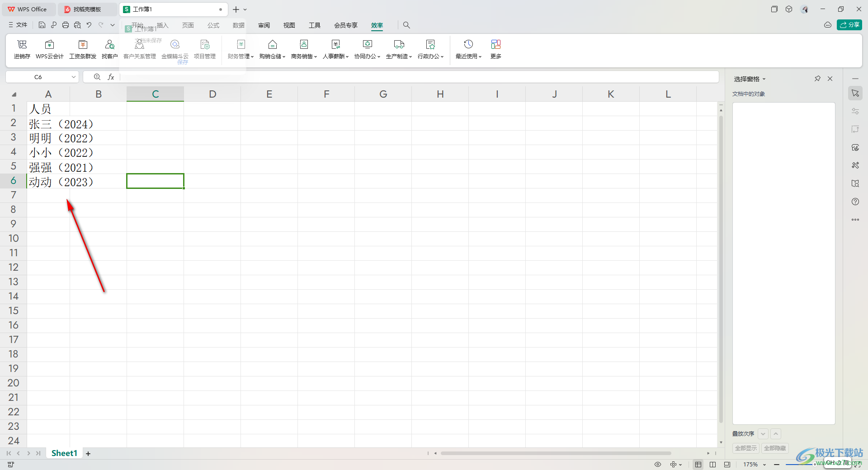868x470 pixels.
Task: Switch to the 工具 tools tab
Action: (x=315, y=25)
